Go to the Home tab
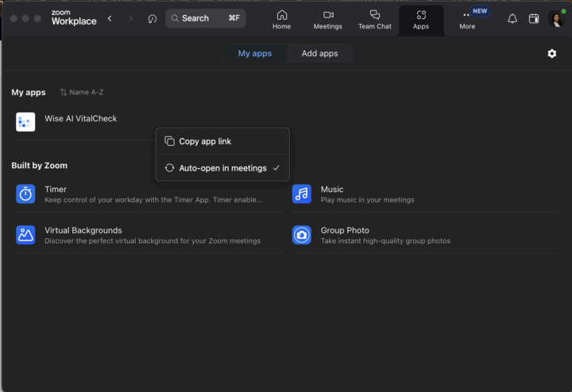Screen dimensions: 572x392 coord(281,20)
